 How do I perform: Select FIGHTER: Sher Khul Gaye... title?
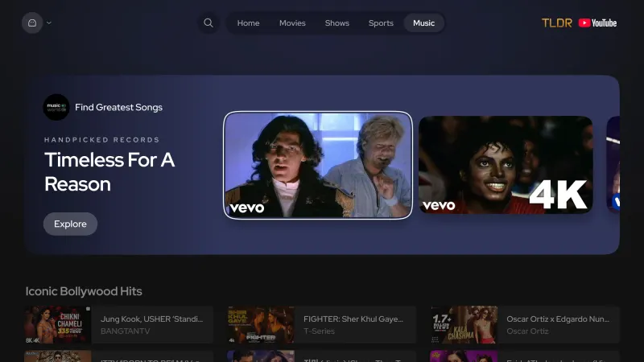[x=353, y=319]
